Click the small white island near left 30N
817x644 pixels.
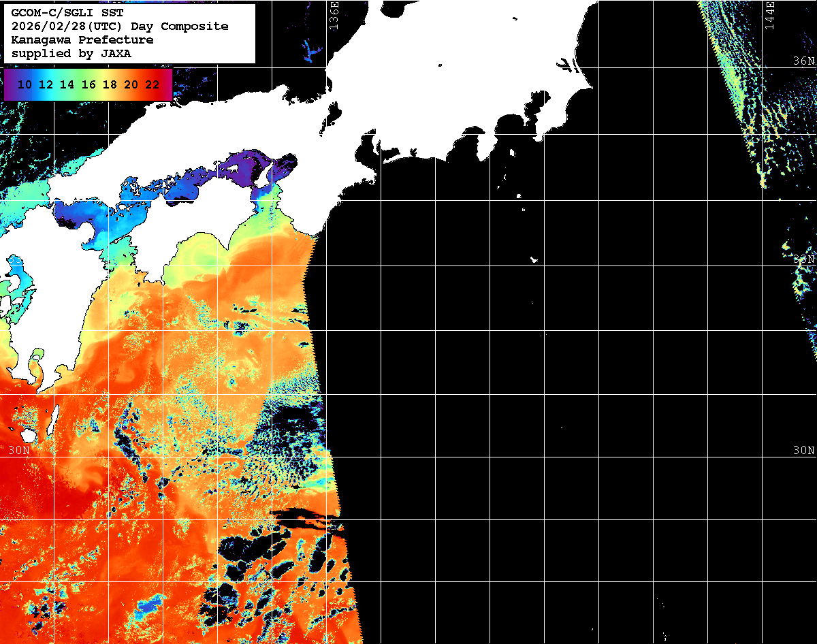28,434
